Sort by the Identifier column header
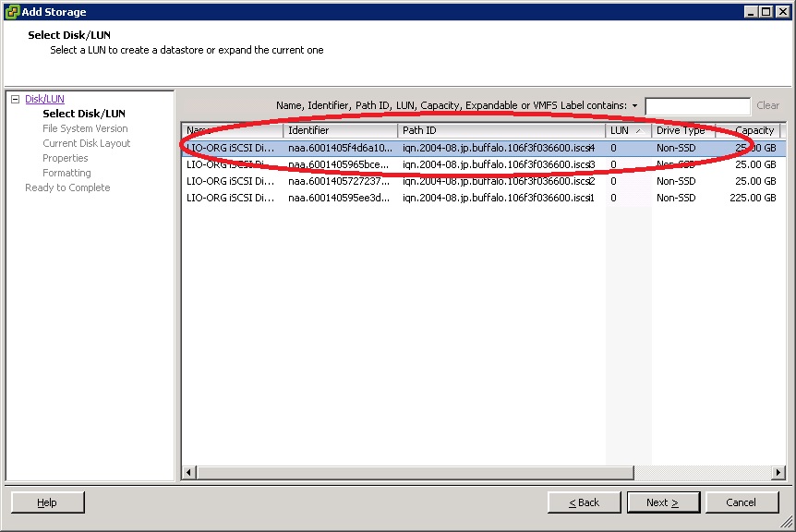Screen dimensions: 796x532 coord(340,130)
